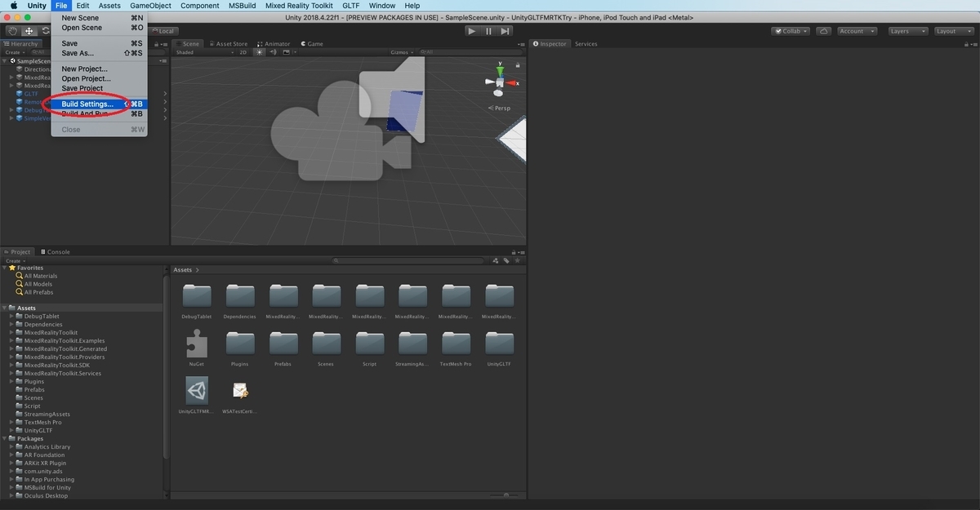The image size is (980, 510).
Task: Select All Models favorite search
Action: point(38,284)
